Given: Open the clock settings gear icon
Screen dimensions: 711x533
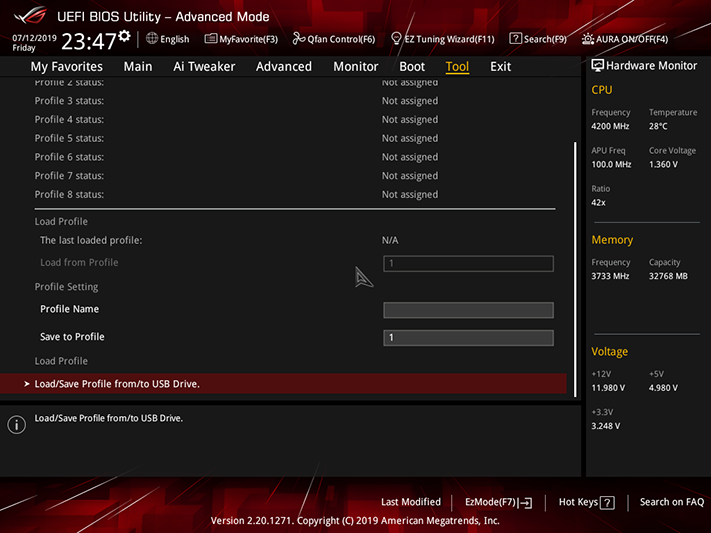Looking at the screenshot, I should pos(124,36).
